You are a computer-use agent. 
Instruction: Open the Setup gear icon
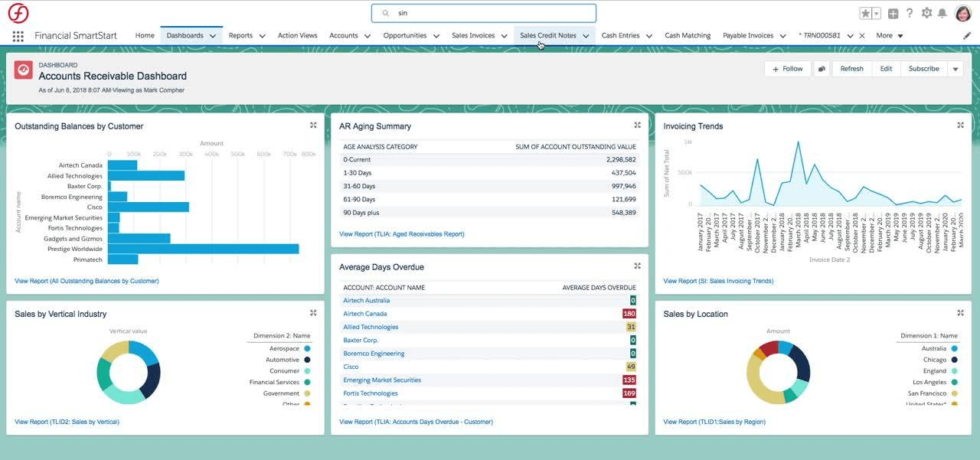(x=926, y=13)
